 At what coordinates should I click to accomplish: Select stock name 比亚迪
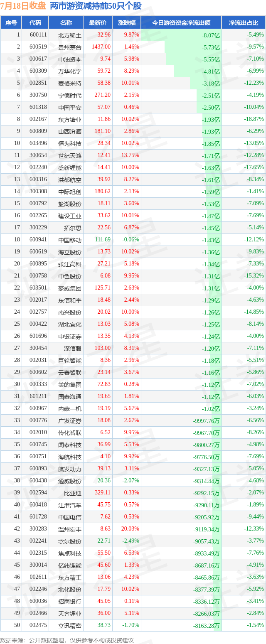pyautogui.click(x=73, y=493)
